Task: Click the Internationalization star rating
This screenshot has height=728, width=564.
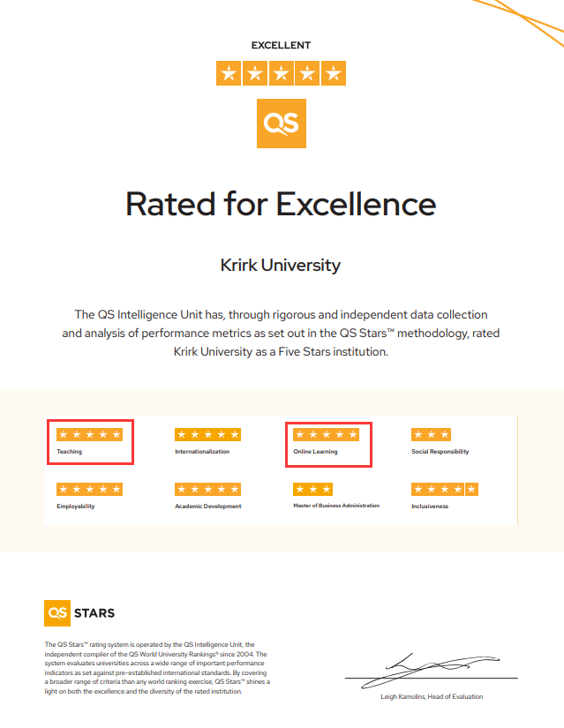Action: (207, 434)
